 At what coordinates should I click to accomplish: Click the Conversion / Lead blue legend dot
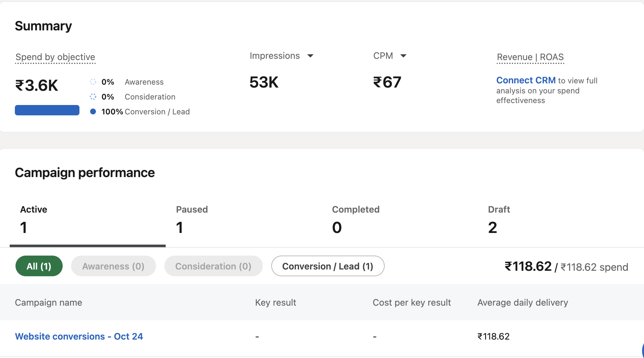tap(93, 111)
